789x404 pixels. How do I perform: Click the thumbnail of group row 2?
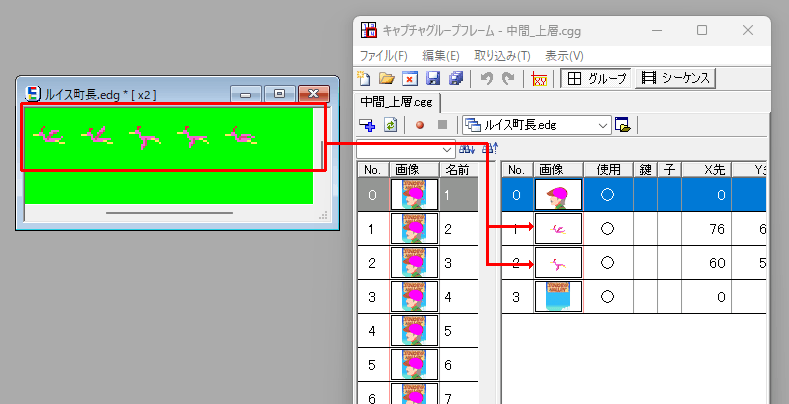point(414,263)
